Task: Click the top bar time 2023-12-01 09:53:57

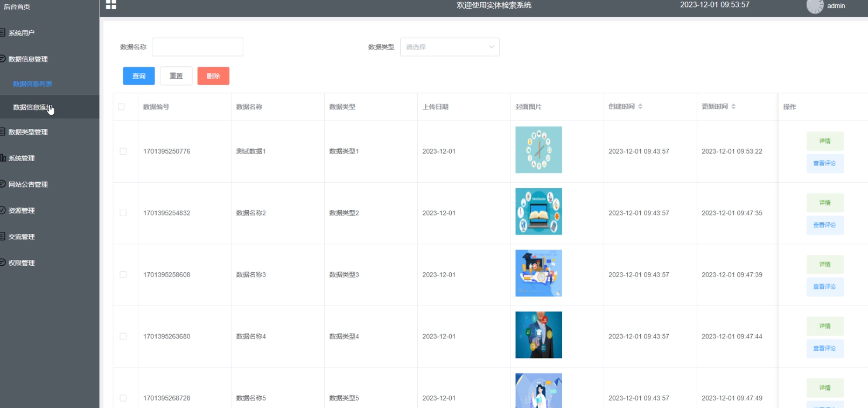Action: coord(715,5)
